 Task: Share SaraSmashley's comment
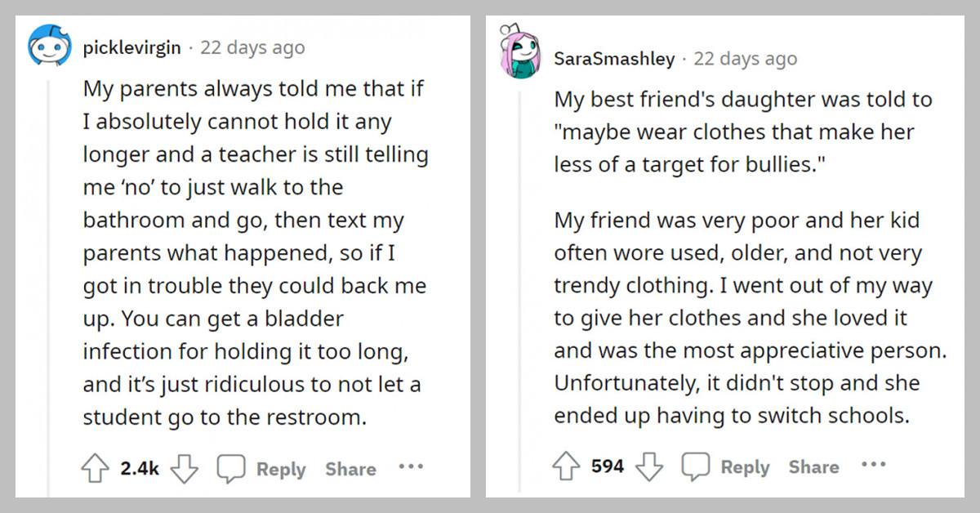(x=813, y=467)
